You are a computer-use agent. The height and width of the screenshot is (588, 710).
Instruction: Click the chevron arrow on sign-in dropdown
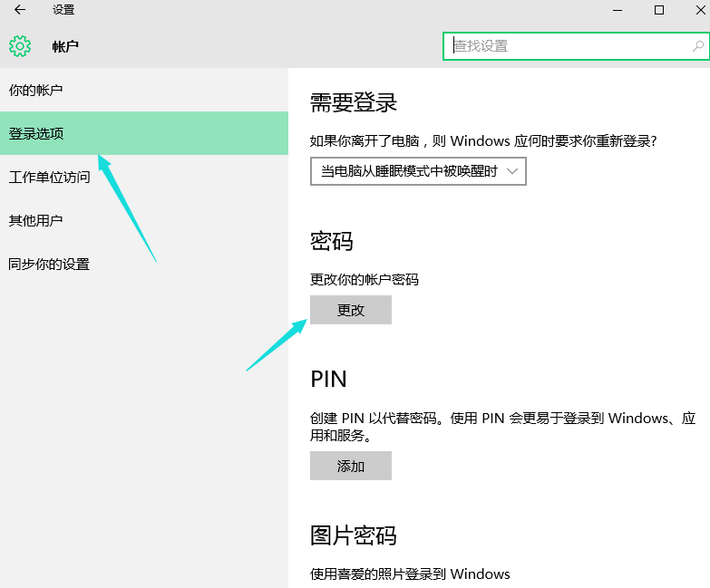click(x=513, y=171)
